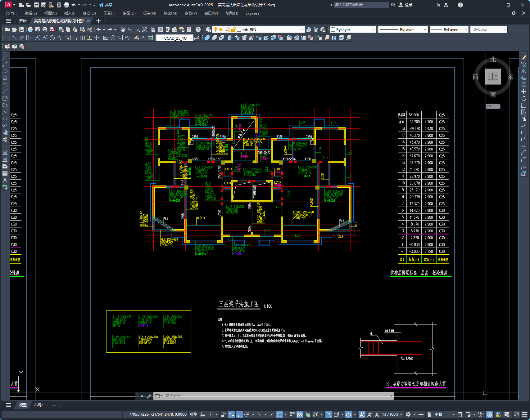Toggle dynamic input in status bar
This screenshot has height=420, width=530.
coord(231,414)
